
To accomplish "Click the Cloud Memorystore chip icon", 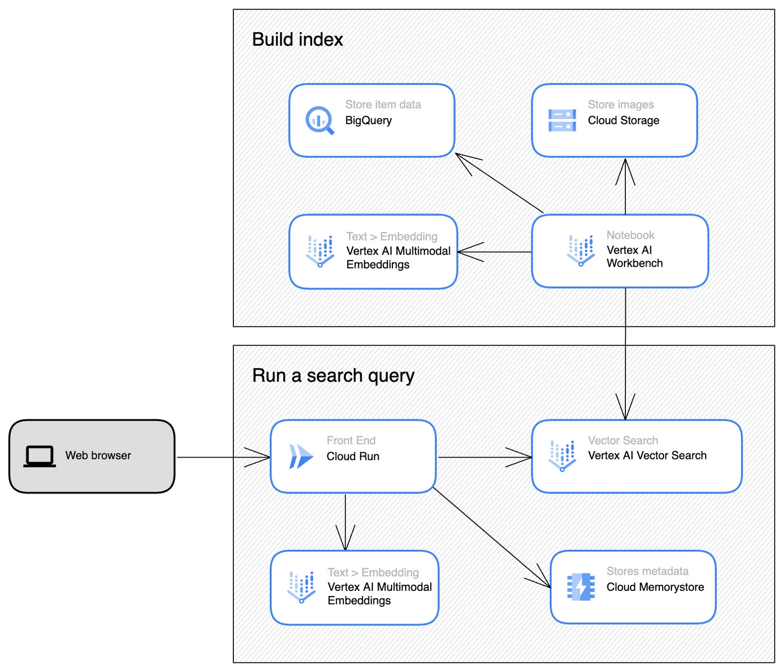I will [580, 587].
